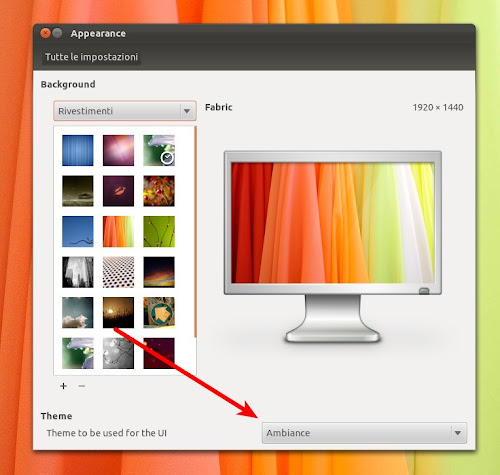Minimize the Appearance window
The height and width of the screenshot is (475, 500).
coord(57,33)
